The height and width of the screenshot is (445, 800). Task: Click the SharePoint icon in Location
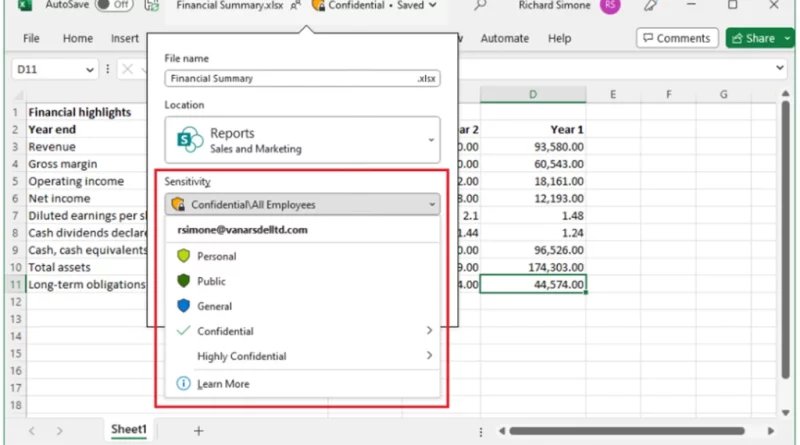coord(189,139)
